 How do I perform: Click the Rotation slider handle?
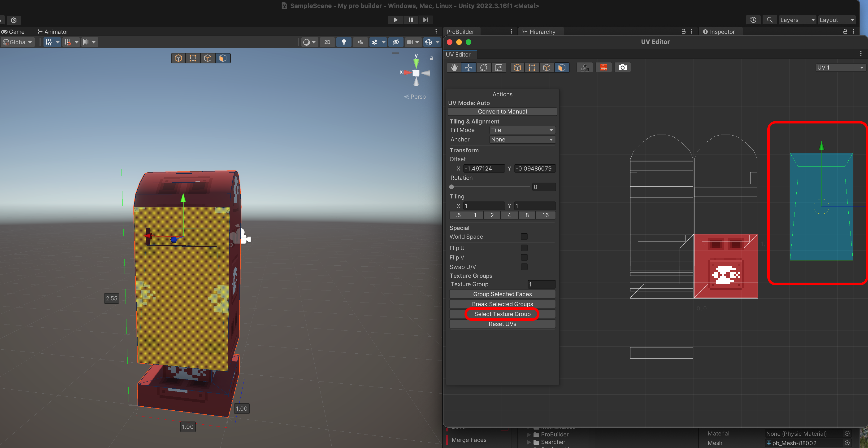pos(451,187)
